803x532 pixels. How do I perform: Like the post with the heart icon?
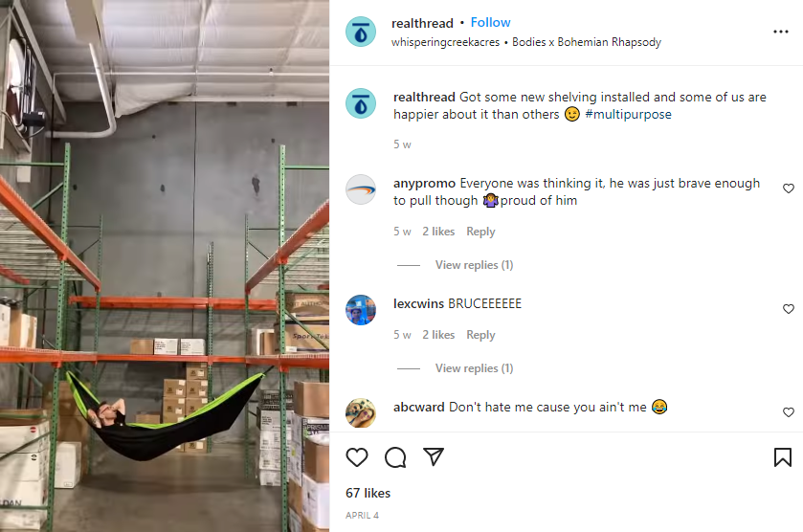[x=357, y=457]
